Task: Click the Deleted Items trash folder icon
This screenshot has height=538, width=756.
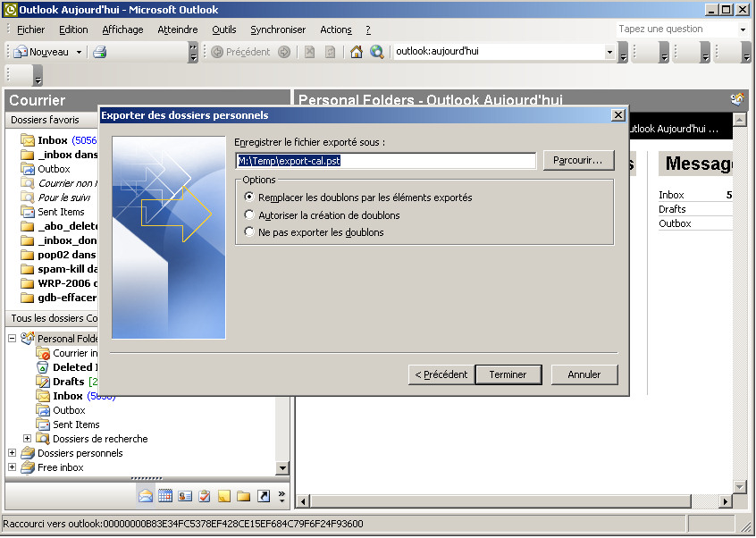Action: pyautogui.click(x=43, y=367)
